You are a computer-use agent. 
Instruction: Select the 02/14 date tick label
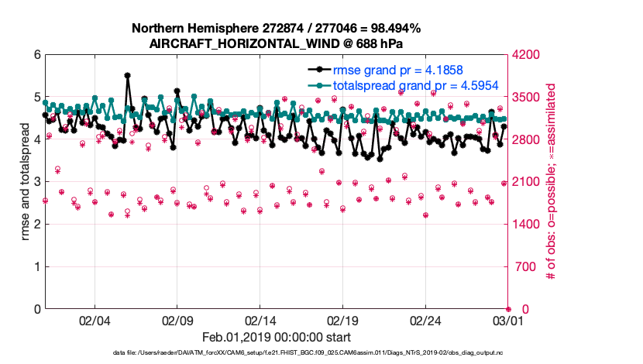pyautogui.click(x=260, y=320)
